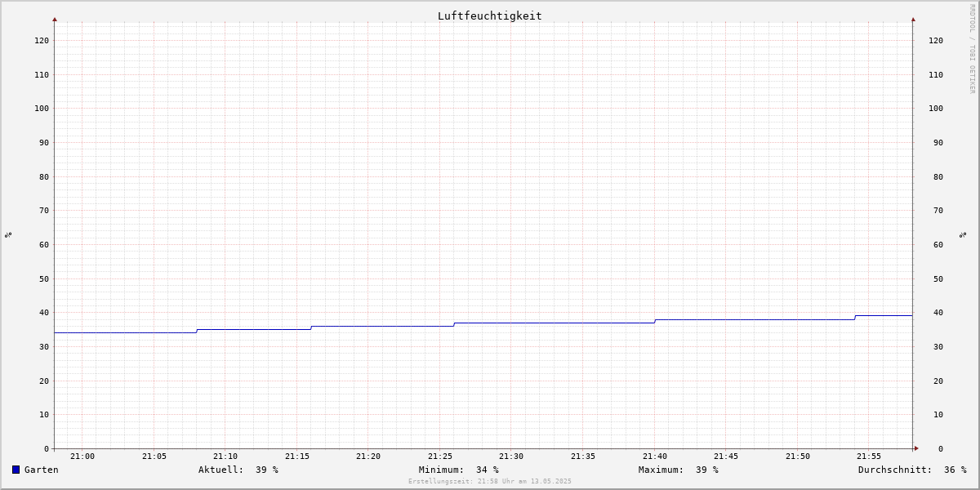Click the 21:35 time axis label
980x490 pixels.
(x=583, y=457)
